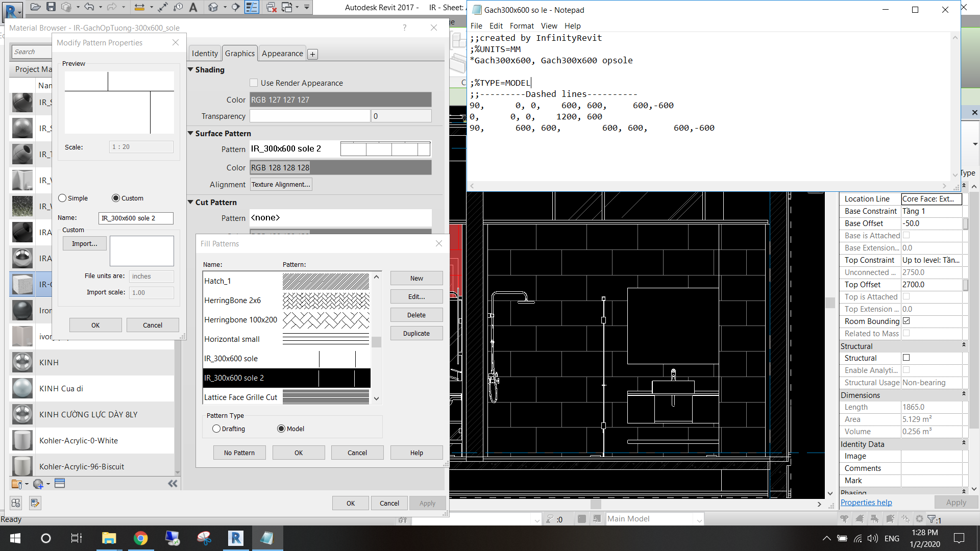Select the Tag by Category icon
The height and width of the screenshot is (551, 980).
point(178,7)
